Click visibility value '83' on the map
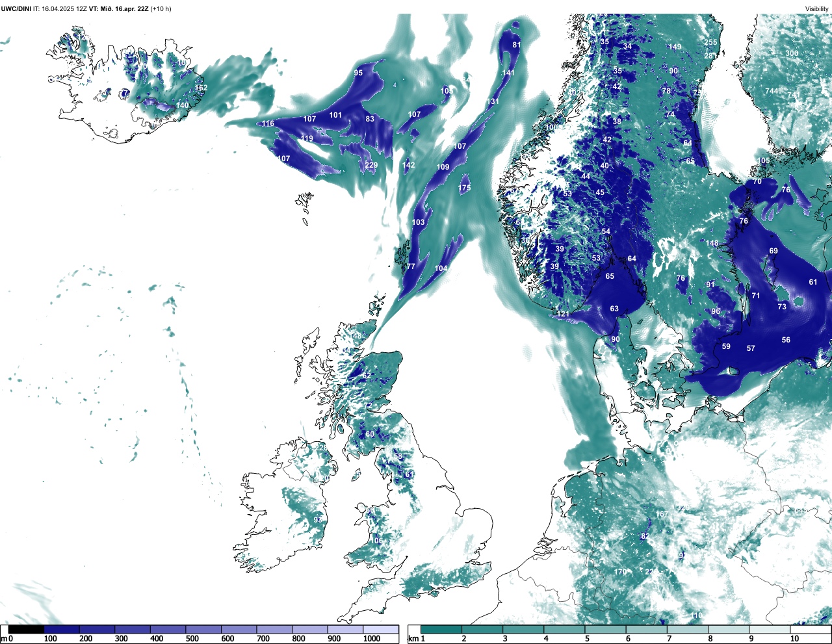Viewport: 832px width, 644px height. (370, 119)
